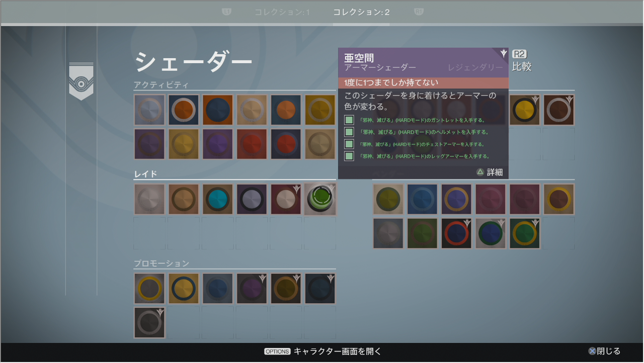Select the tan raid shader with olive ring

coord(184,199)
